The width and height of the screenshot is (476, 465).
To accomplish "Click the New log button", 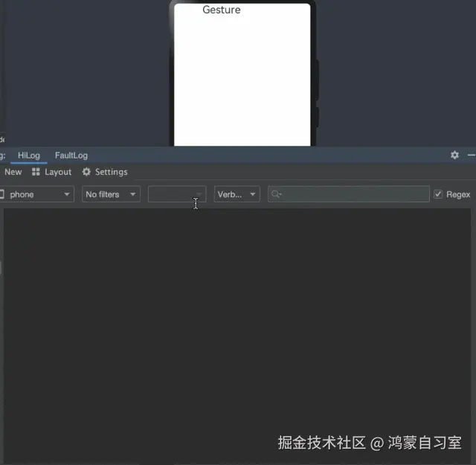I will (13, 172).
